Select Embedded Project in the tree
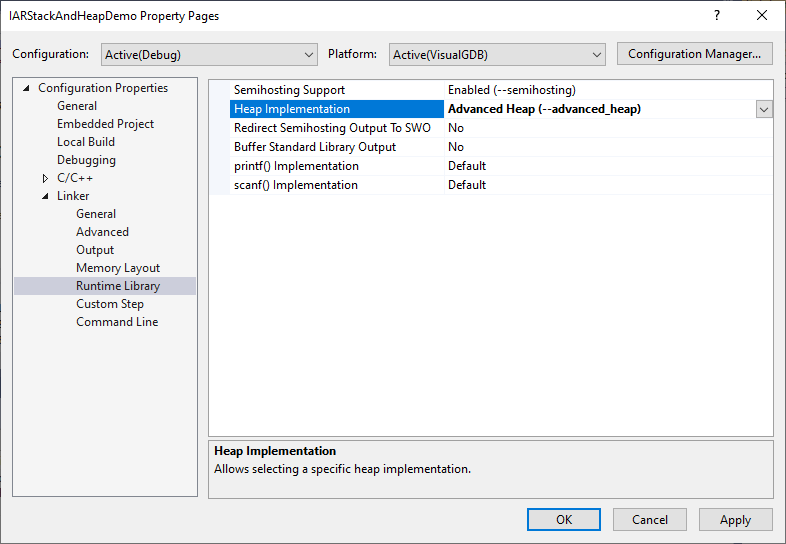 105,124
